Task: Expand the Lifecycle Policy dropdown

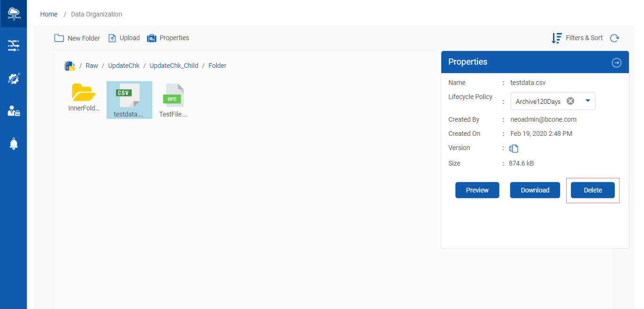Action: click(587, 100)
